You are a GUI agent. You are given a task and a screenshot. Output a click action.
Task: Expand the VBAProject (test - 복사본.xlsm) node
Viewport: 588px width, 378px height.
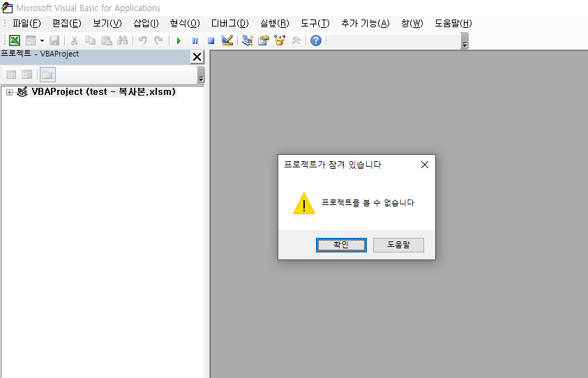10,92
